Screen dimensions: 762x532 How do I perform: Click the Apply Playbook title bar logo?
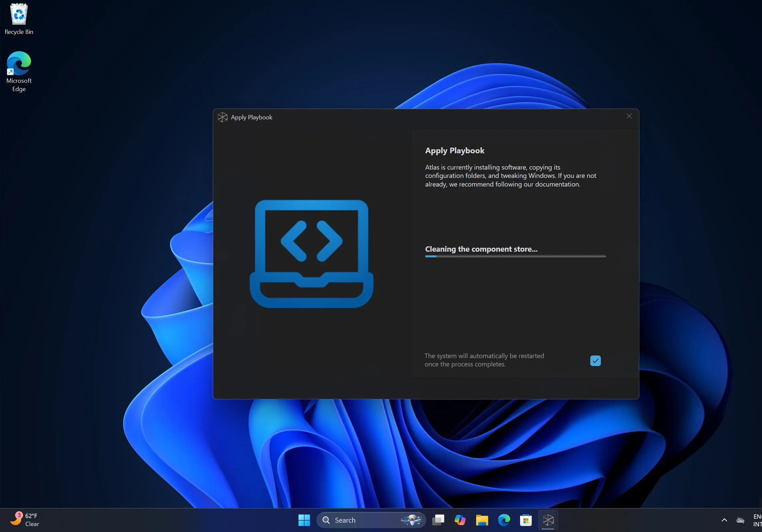tap(222, 117)
